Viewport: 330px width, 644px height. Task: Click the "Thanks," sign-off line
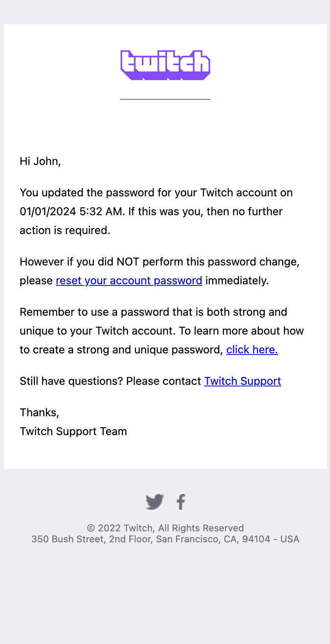point(39,413)
